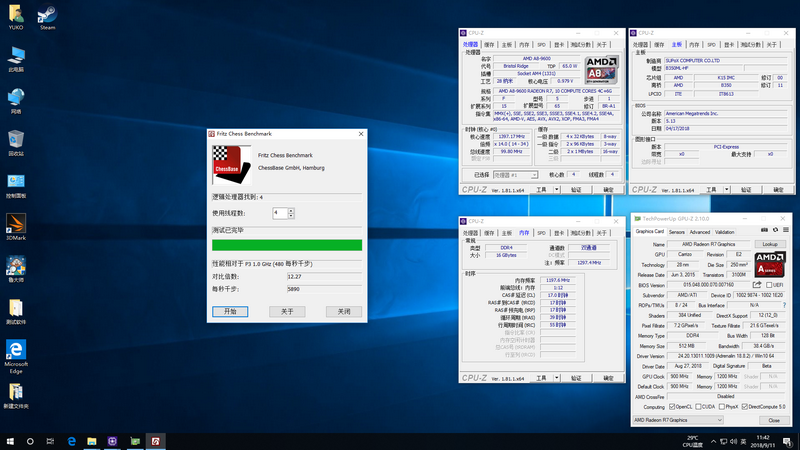Screen dimensions: 800x450
Task: Switch to 显卡 tab in memory CPU-Z window
Action: [x=559, y=233]
